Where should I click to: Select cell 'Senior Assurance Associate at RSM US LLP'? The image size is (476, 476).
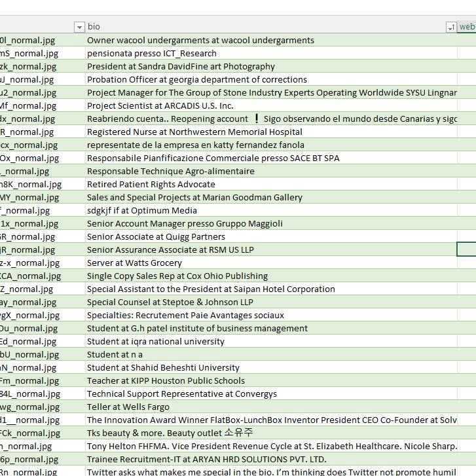click(x=271, y=249)
